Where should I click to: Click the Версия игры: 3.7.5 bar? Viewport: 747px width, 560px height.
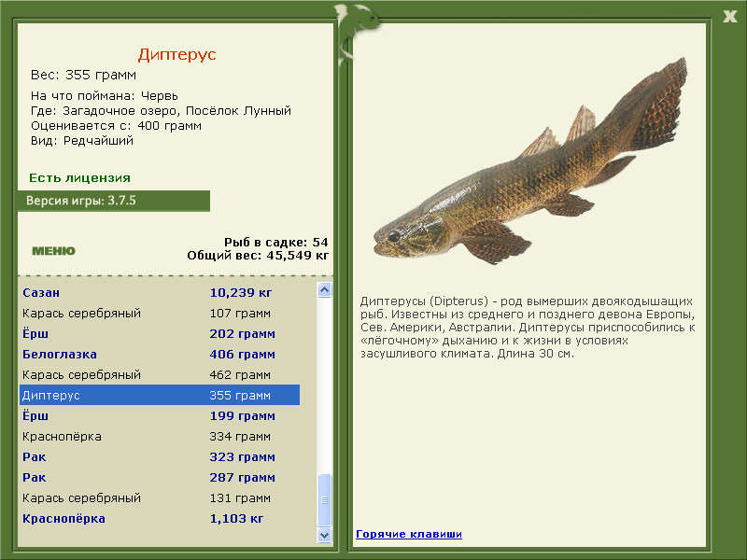tap(113, 201)
